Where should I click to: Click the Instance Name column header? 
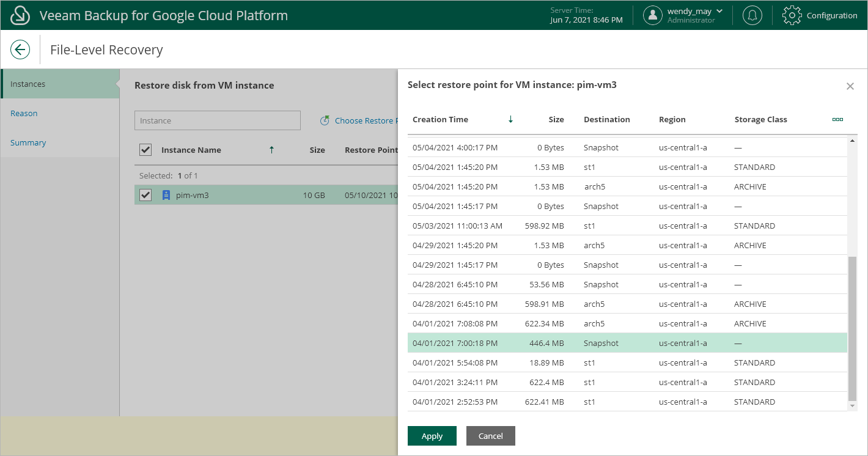(x=191, y=150)
